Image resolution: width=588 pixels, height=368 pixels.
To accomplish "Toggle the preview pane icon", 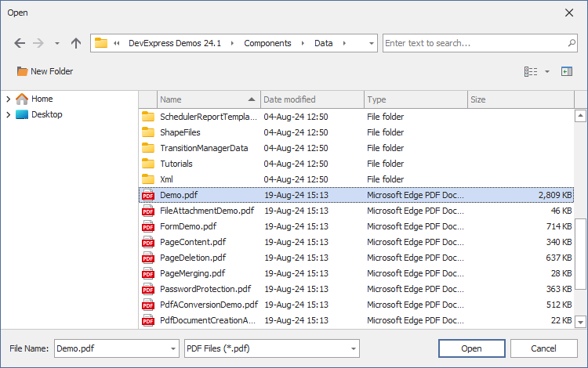I will (567, 71).
